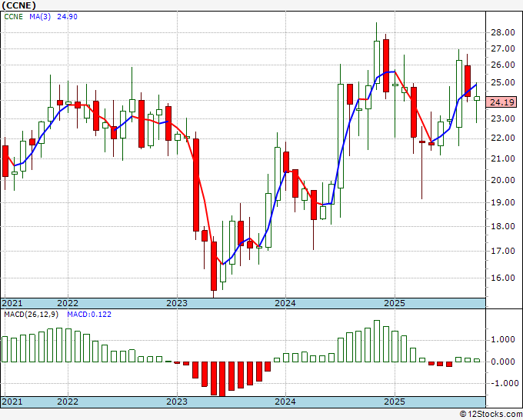Image resolution: width=523 pixels, height=420 pixels.
Task: Click the (CCNE) chart title
Action: click(x=18, y=5)
